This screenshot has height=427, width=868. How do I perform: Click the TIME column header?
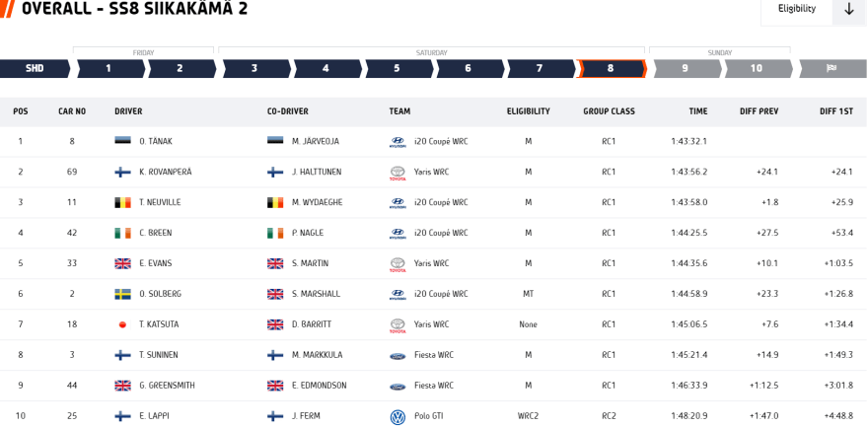[x=697, y=111]
